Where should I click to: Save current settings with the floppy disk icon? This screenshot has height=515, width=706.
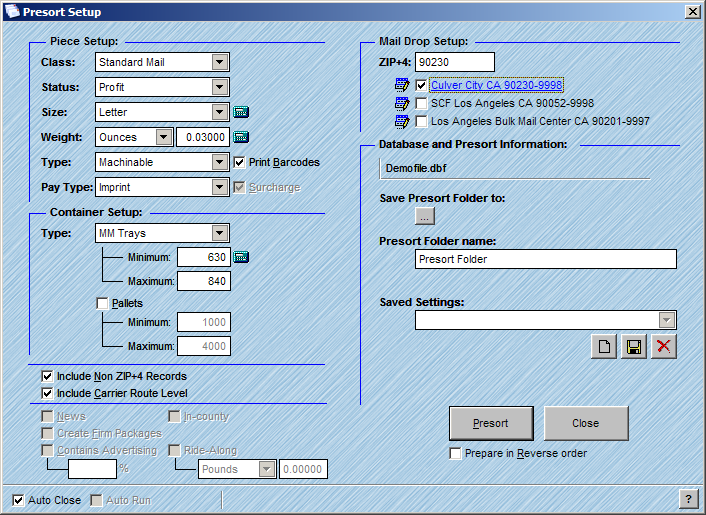pyautogui.click(x=633, y=347)
